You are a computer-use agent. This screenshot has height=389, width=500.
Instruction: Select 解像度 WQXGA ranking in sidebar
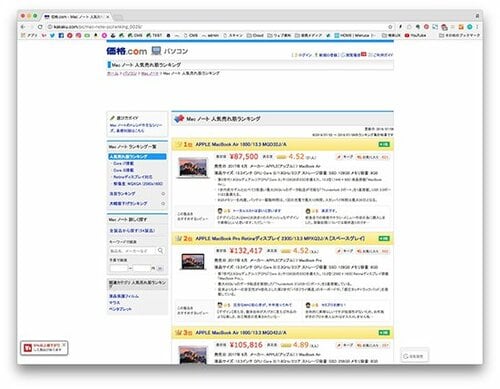click(x=138, y=184)
